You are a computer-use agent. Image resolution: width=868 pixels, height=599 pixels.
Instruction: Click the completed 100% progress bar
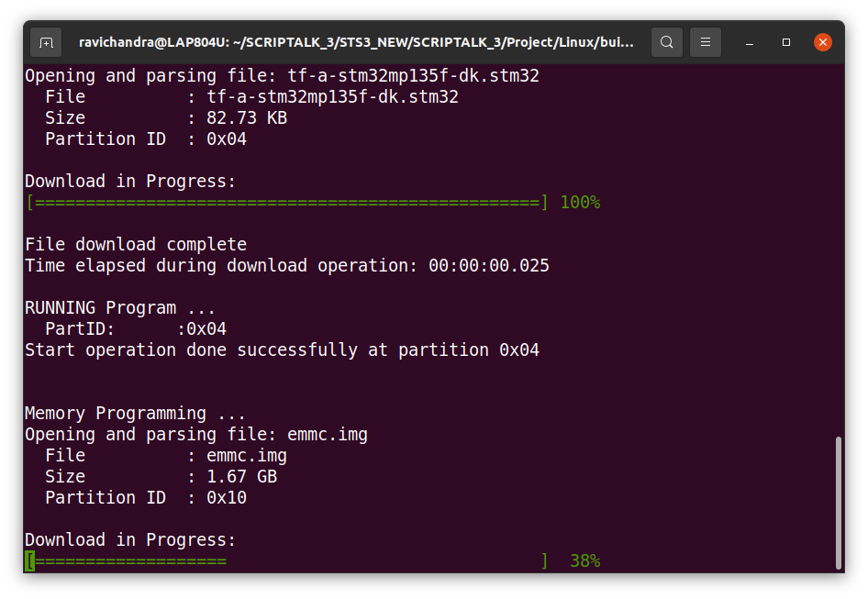[286, 202]
